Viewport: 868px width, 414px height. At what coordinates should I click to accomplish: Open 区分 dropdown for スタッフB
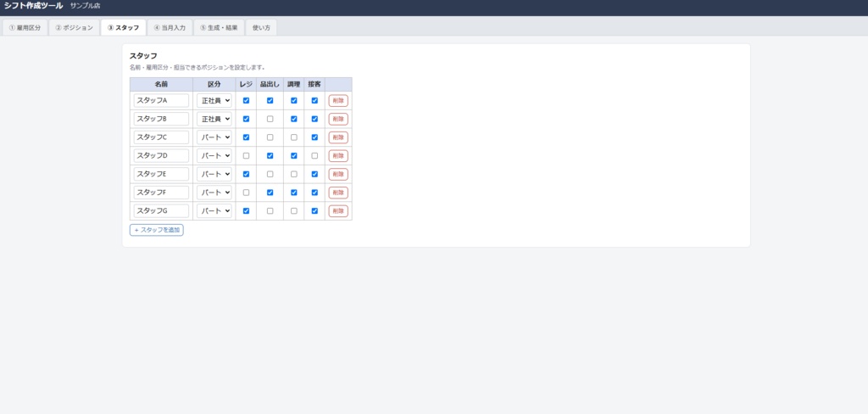pyautogui.click(x=214, y=119)
